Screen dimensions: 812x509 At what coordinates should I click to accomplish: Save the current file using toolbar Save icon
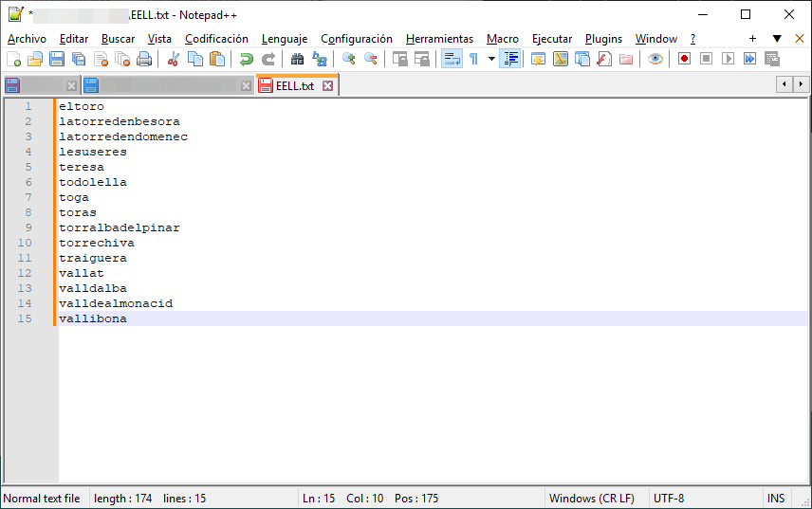click(x=57, y=59)
